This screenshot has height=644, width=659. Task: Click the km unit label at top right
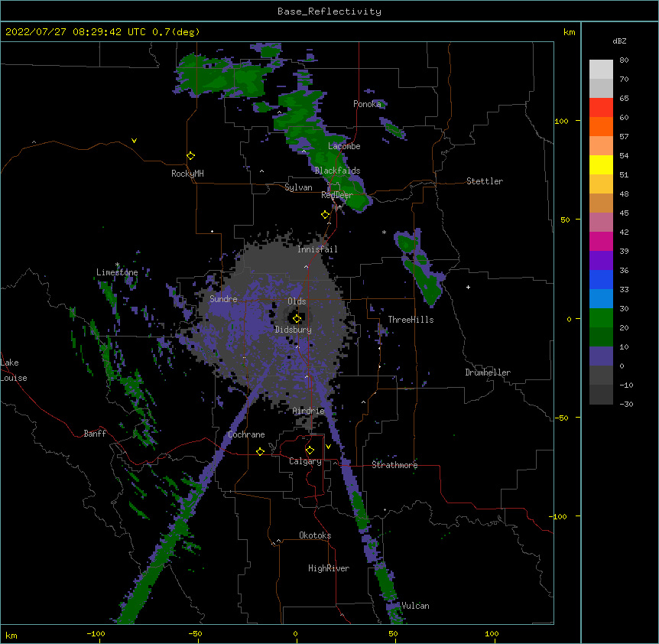[x=569, y=32]
